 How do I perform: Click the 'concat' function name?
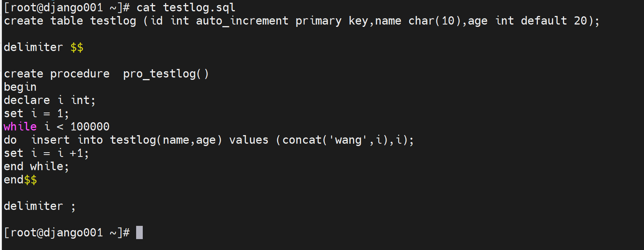coord(302,140)
